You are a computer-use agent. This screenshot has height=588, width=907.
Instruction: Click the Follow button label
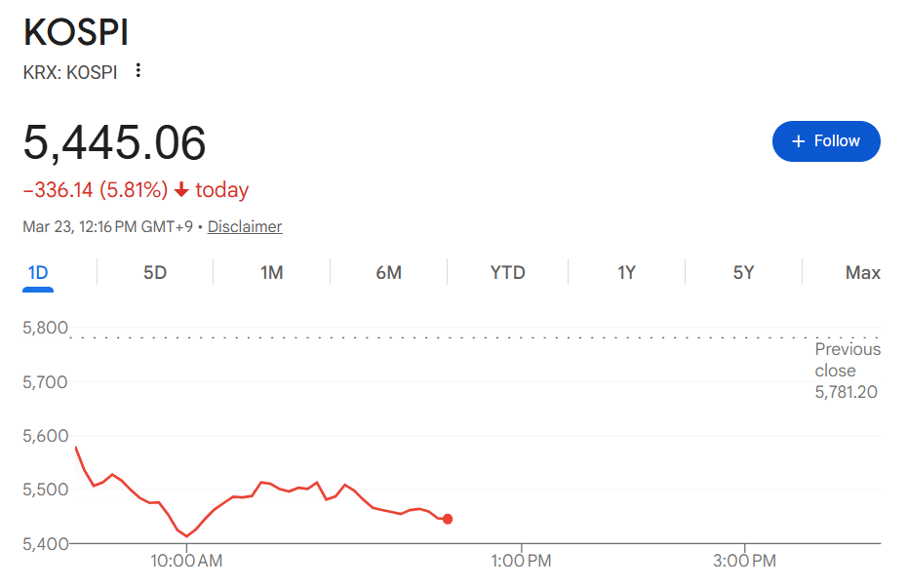point(837,141)
